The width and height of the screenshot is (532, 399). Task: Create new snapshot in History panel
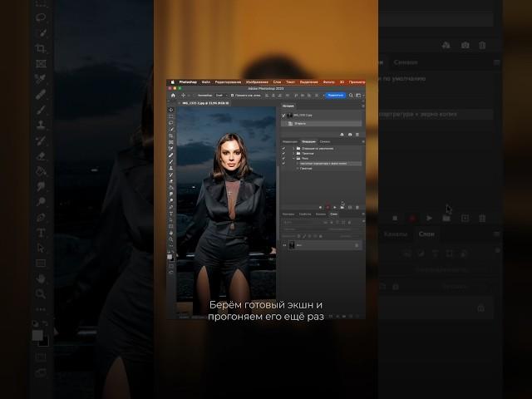tap(350, 135)
